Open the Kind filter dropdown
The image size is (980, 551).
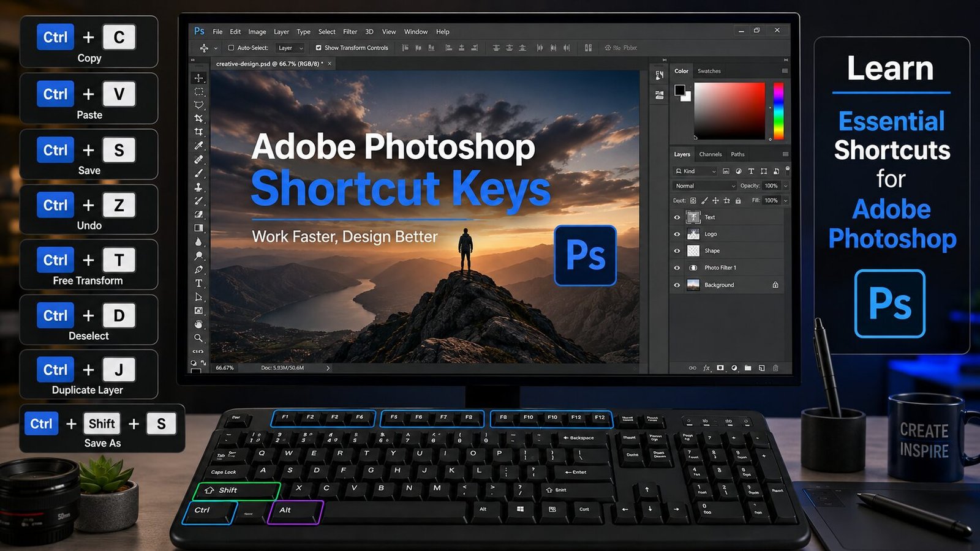(x=695, y=171)
